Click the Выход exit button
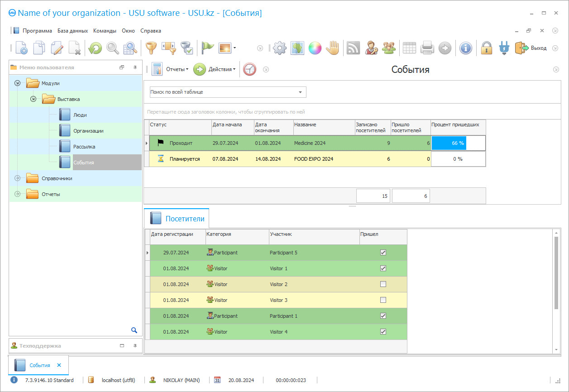 coord(531,48)
